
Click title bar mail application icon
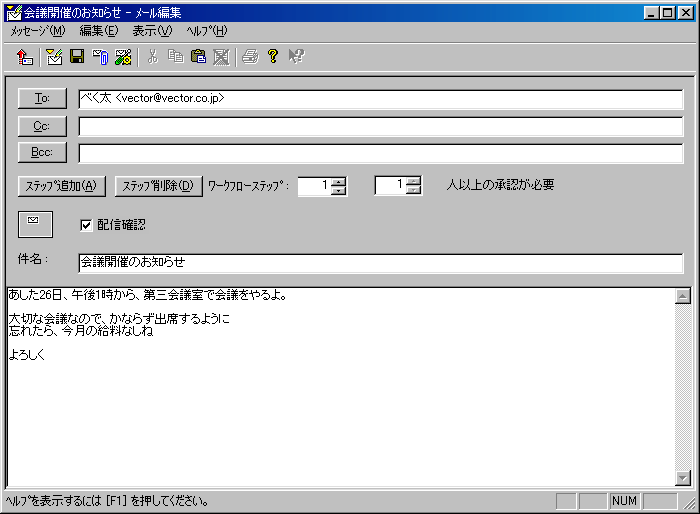pos(14,13)
